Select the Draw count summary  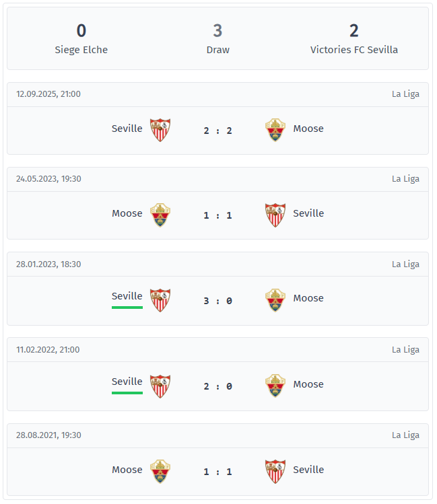click(x=217, y=38)
